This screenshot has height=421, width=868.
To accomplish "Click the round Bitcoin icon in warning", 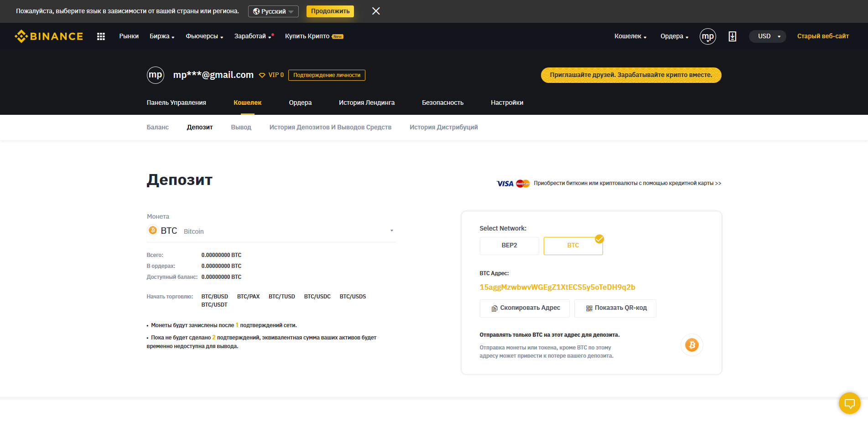I will [x=692, y=345].
